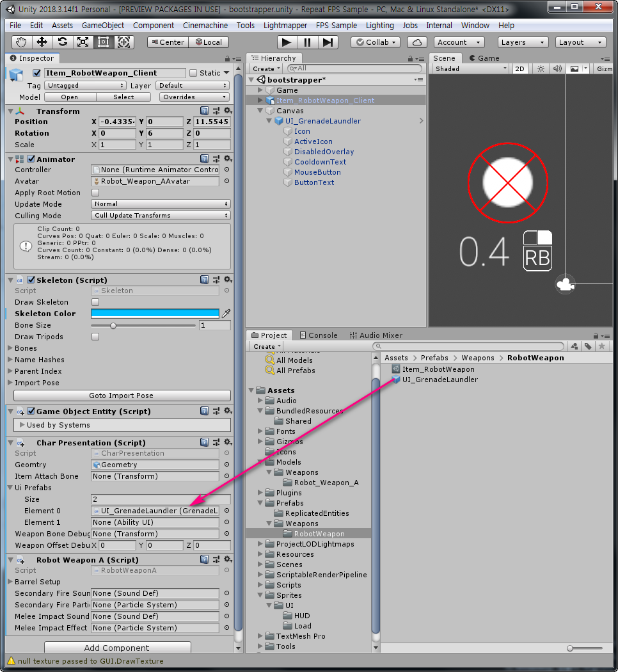Toggle the Center pivot button
The width and height of the screenshot is (618, 672).
coord(168,42)
